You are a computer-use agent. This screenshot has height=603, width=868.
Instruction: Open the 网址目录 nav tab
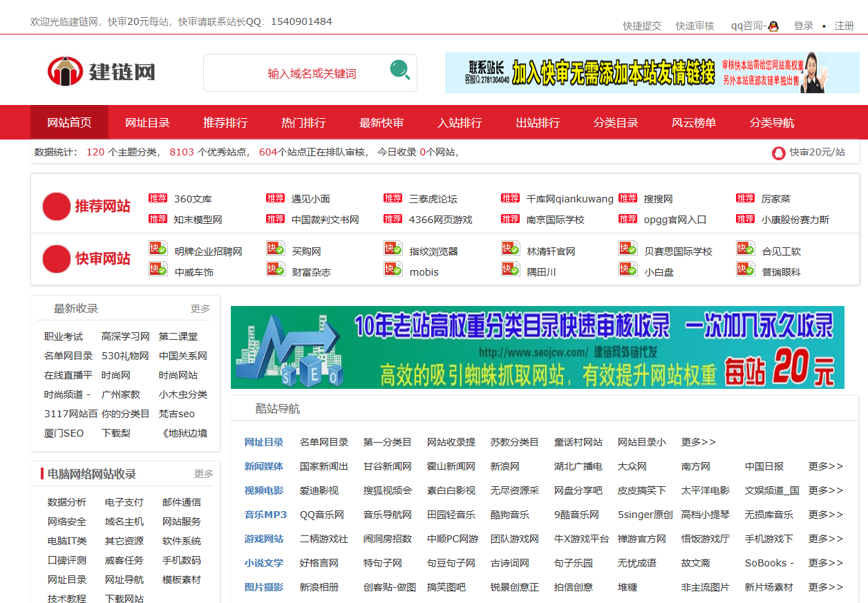pos(147,122)
